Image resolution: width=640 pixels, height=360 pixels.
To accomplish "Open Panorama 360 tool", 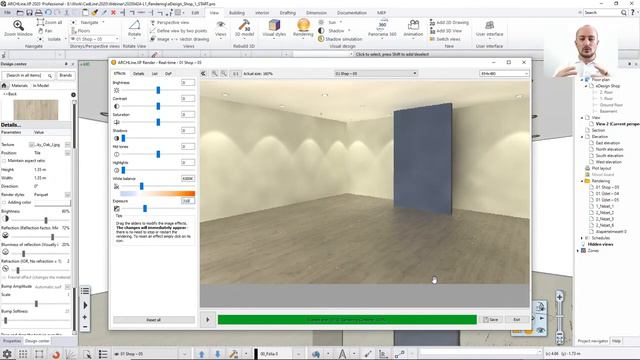I will 382,25.
